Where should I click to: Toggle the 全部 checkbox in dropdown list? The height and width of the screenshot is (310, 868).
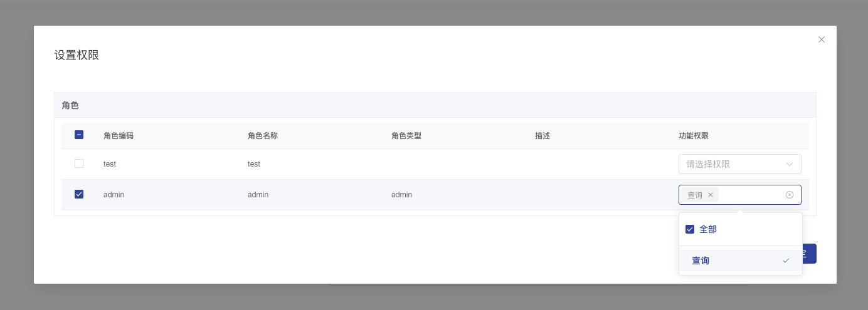point(690,229)
